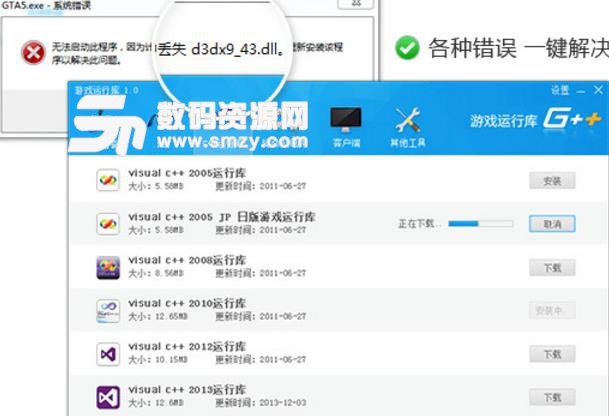Image resolution: width=609 pixels, height=416 pixels.
Task: Select the visual c++ 2005运行库 title text
Action: pos(187,173)
